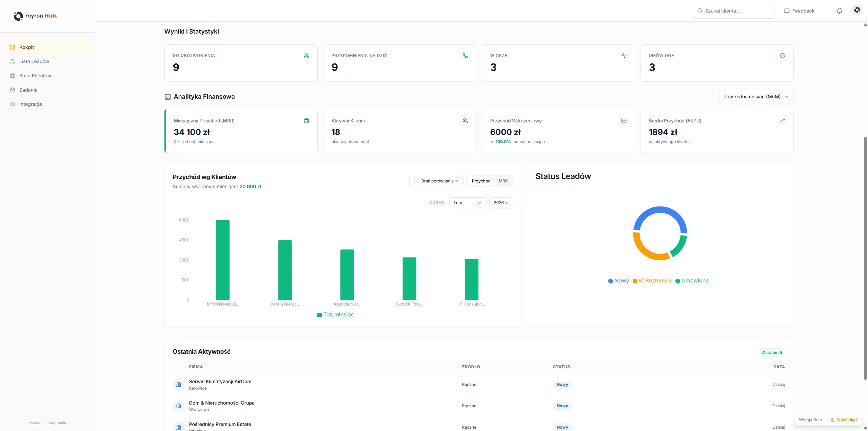Open the Poprzedni miesiąc (MoM) dropdown
This screenshot has width=868, height=431.
click(x=756, y=97)
